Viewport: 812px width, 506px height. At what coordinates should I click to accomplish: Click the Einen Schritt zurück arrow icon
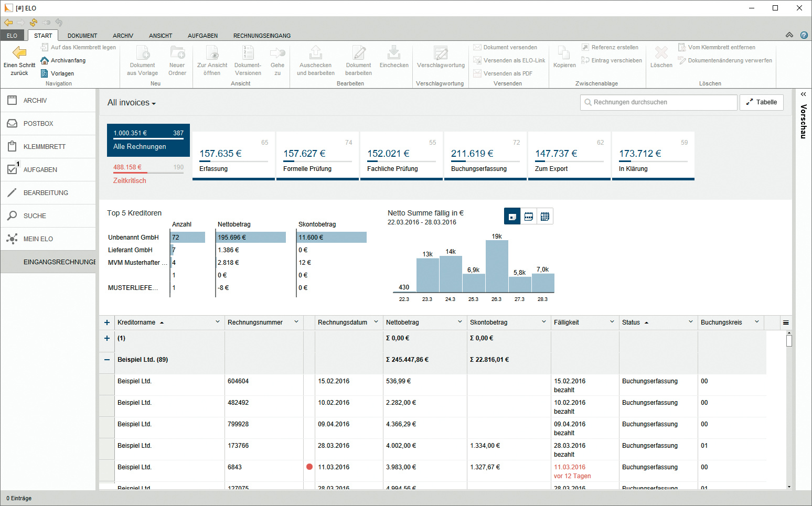19,52
